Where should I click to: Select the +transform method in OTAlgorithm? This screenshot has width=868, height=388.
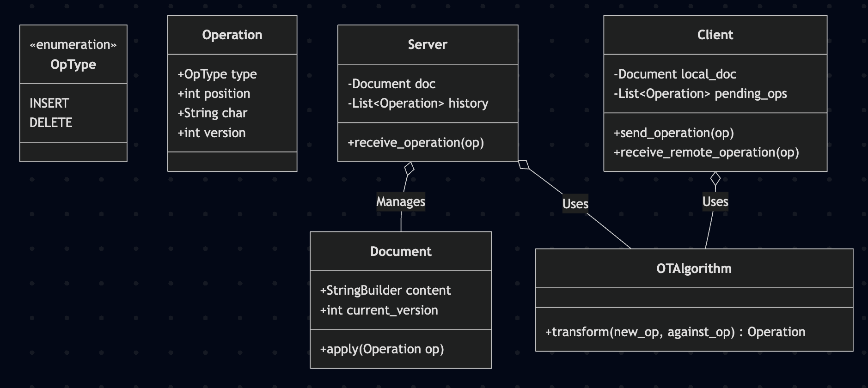(x=675, y=332)
